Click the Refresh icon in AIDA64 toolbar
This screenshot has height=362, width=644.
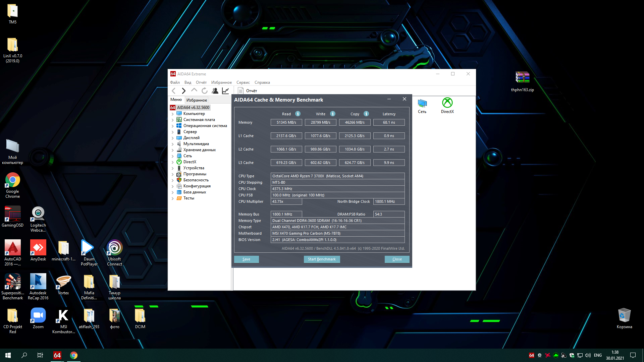[x=205, y=91]
